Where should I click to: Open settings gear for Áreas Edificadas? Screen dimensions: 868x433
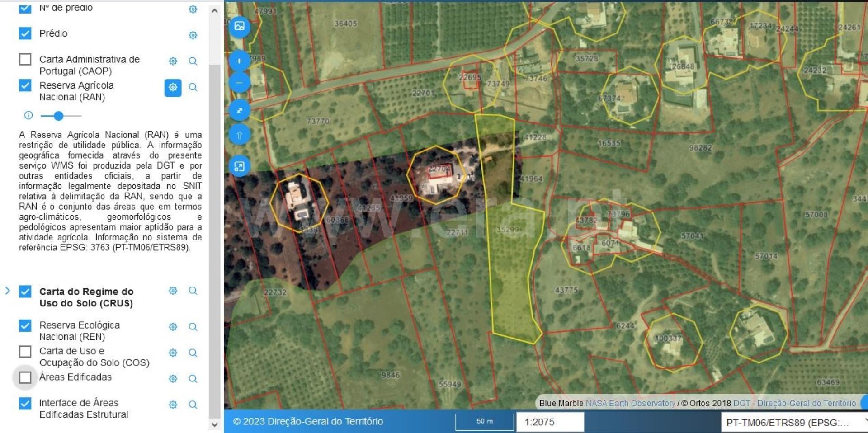pyautogui.click(x=173, y=379)
